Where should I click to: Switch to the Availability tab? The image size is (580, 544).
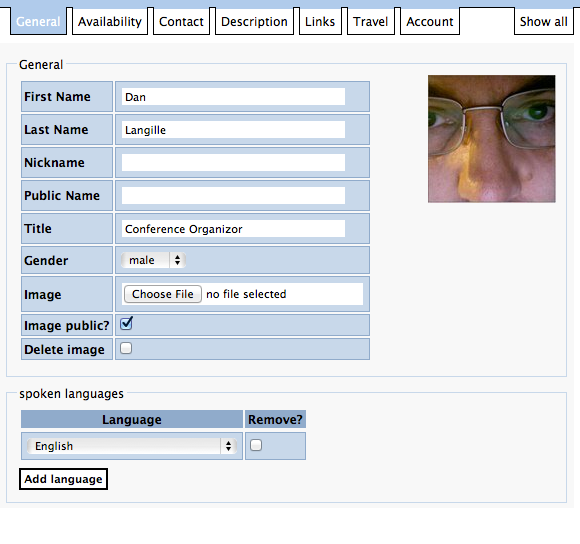coord(110,21)
